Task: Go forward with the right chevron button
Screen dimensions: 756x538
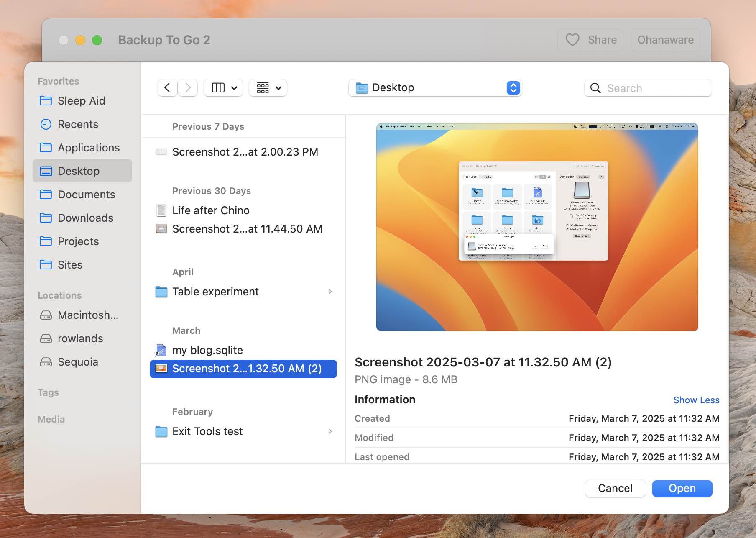Action: (x=188, y=88)
